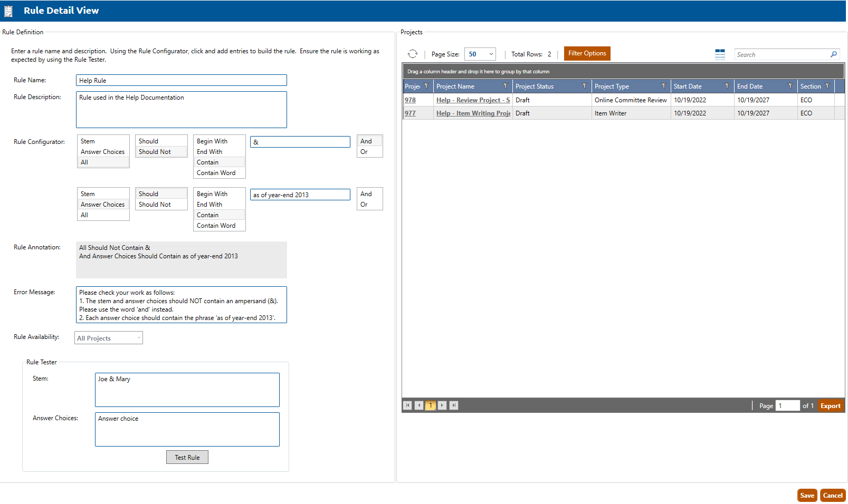The image size is (848, 504).
Task: Click the search magnifier icon
Action: pyautogui.click(x=834, y=54)
